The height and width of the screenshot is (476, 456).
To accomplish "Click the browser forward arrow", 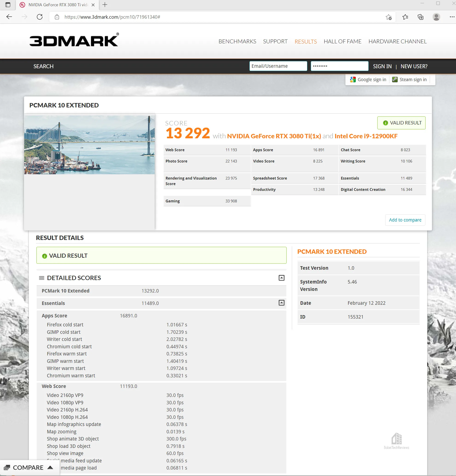I will tap(24, 17).
